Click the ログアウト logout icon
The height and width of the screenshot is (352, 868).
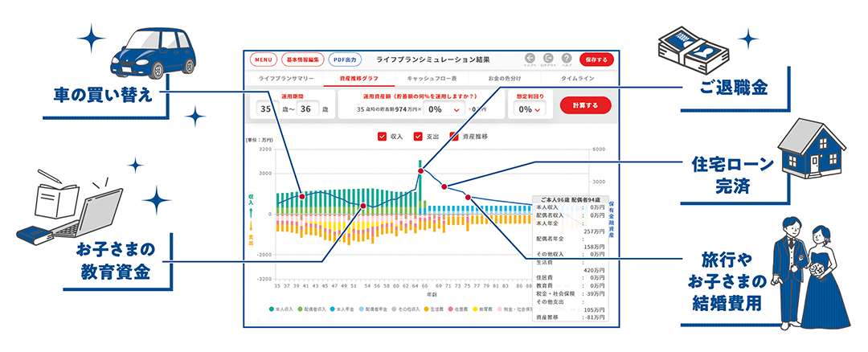click(548, 59)
